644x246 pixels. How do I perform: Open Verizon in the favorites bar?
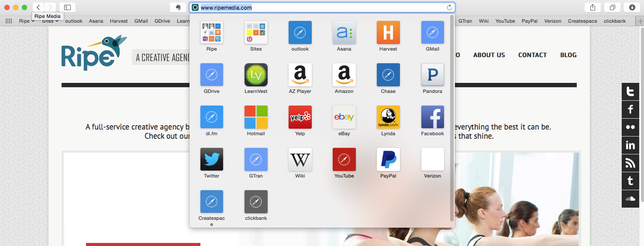pos(553,21)
